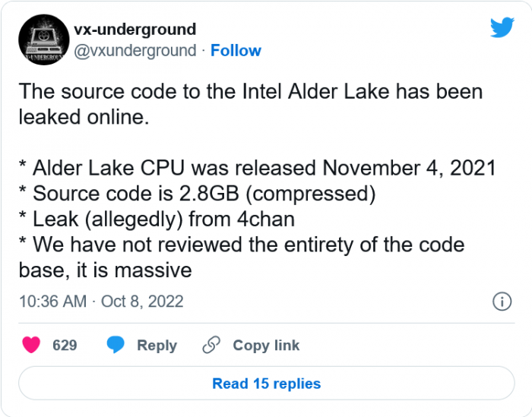Click the opening sentence about Intel Alder Lake
532x417 pixels.
pyautogui.click(x=250, y=91)
